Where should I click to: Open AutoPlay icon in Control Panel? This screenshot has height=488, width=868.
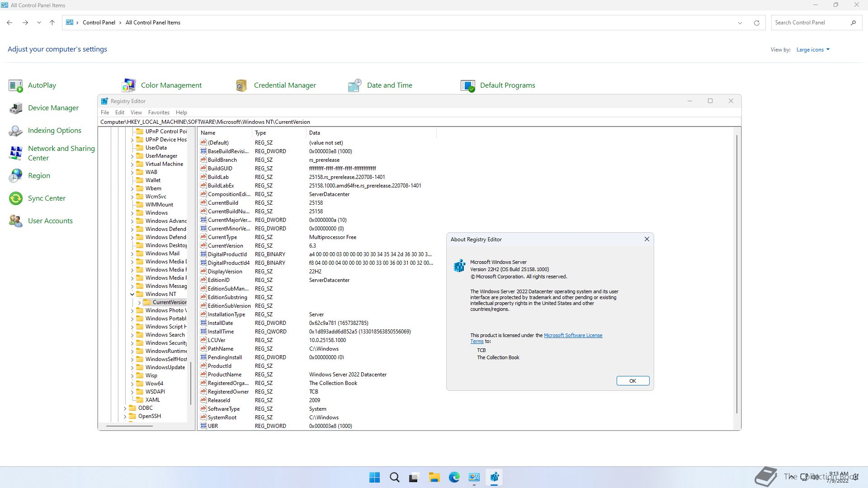pyautogui.click(x=16, y=85)
